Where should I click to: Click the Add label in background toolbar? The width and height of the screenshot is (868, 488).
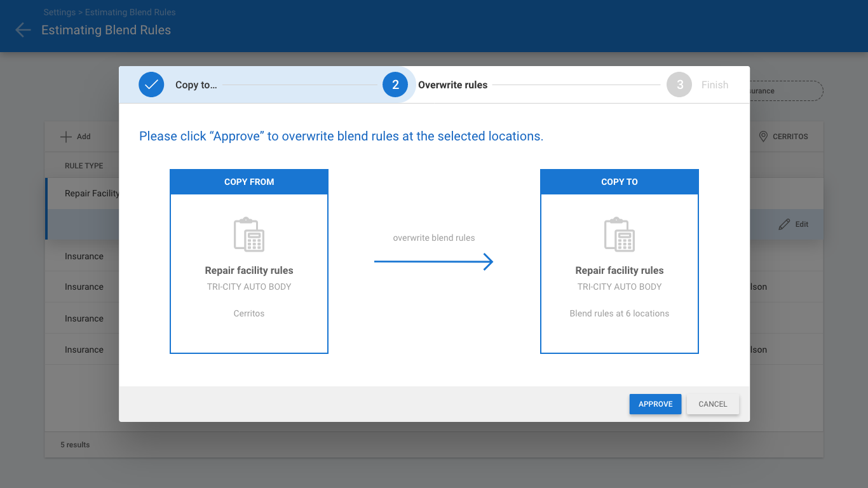pyautogui.click(x=84, y=137)
